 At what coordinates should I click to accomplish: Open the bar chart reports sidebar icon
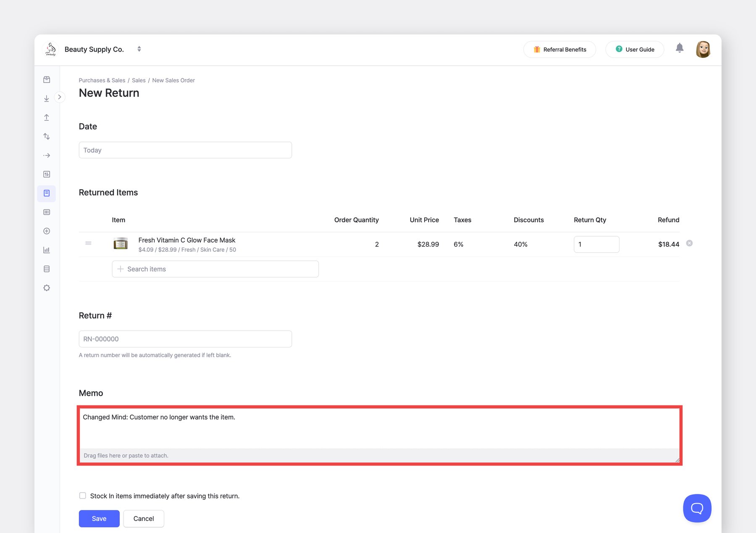47,250
